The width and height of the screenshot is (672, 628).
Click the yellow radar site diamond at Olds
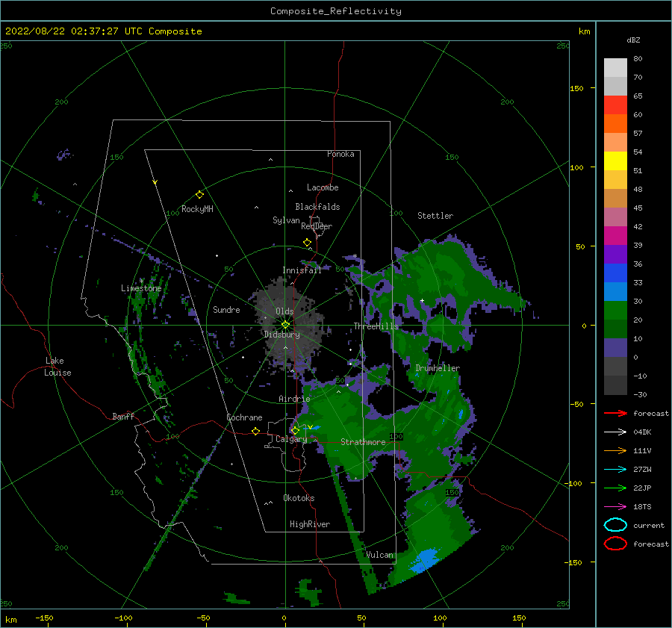pyautogui.click(x=285, y=325)
